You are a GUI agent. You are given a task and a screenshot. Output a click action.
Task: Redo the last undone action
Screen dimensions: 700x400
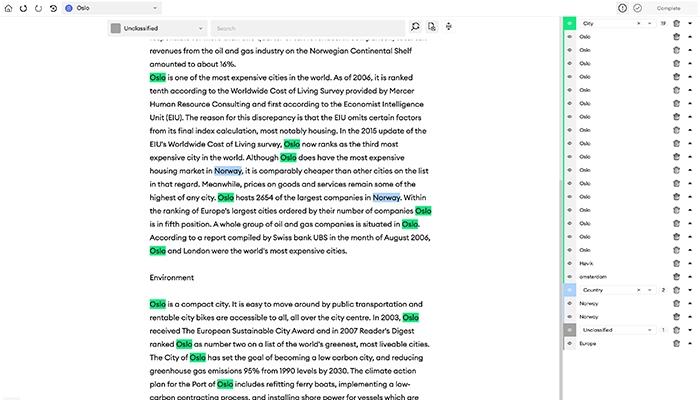click(x=38, y=8)
